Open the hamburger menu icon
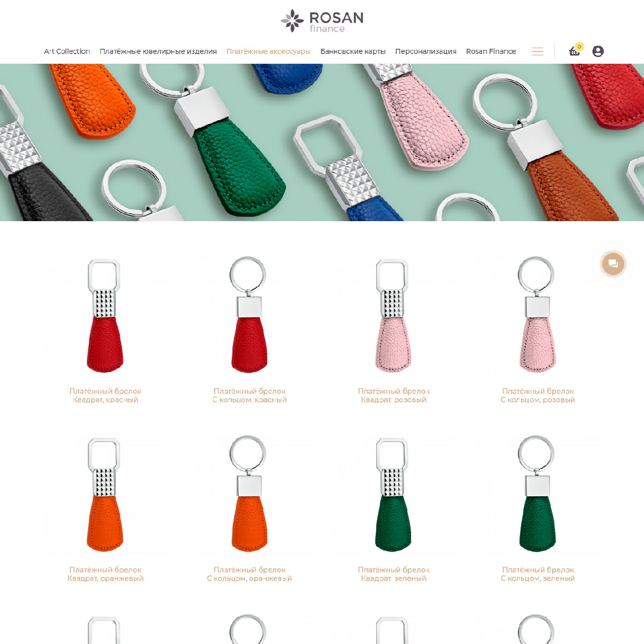 tap(537, 52)
